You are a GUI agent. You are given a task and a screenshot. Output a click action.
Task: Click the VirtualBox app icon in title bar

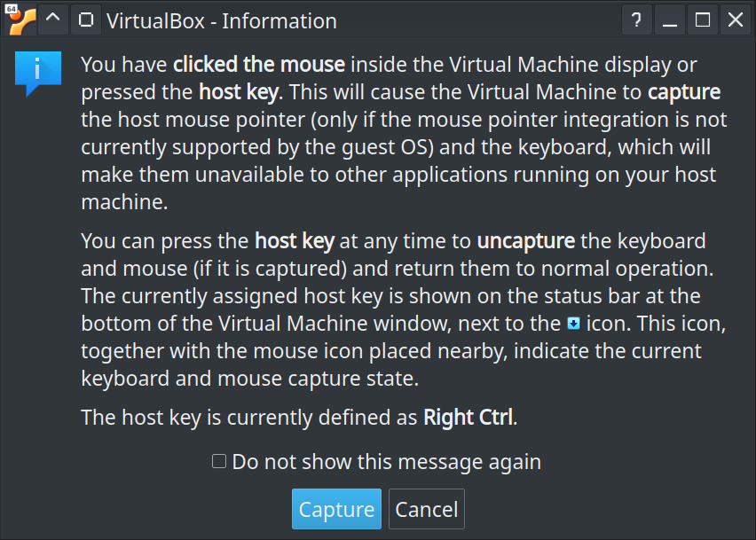(x=20, y=20)
